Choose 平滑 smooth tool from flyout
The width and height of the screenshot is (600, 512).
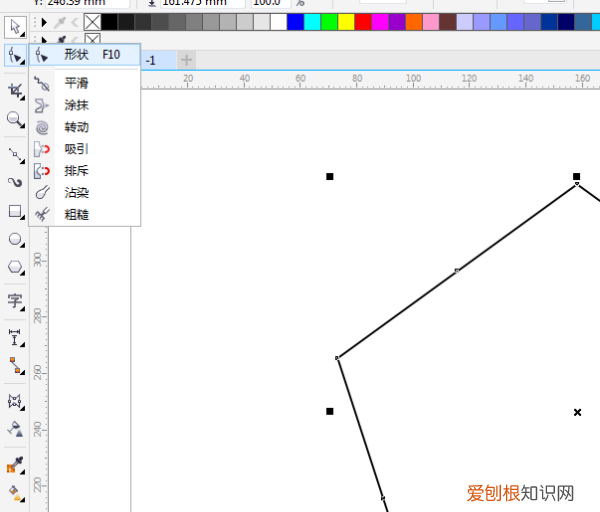76,83
